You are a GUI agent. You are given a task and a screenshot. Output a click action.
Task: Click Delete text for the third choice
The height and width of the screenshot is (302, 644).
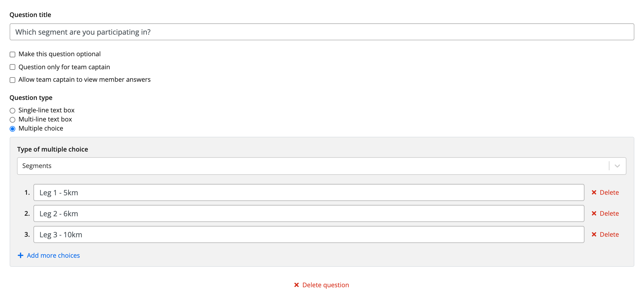(x=609, y=234)
